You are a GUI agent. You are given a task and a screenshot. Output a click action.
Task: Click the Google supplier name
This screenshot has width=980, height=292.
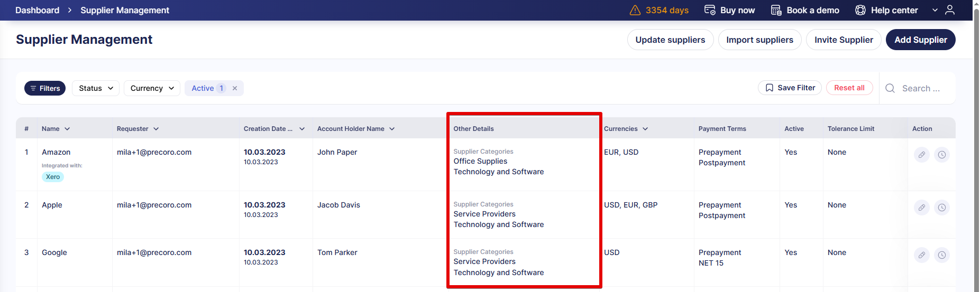(54, 252)
